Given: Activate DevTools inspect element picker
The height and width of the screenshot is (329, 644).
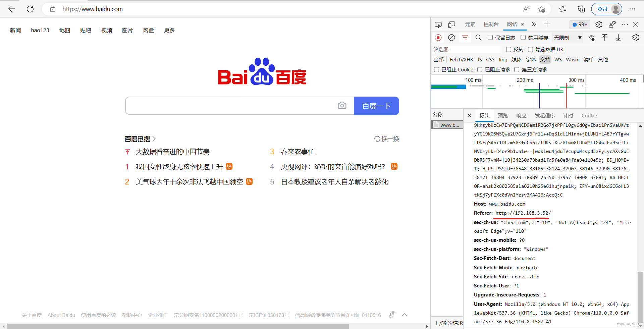Looking at the screenshot, I should click(438, 24).
